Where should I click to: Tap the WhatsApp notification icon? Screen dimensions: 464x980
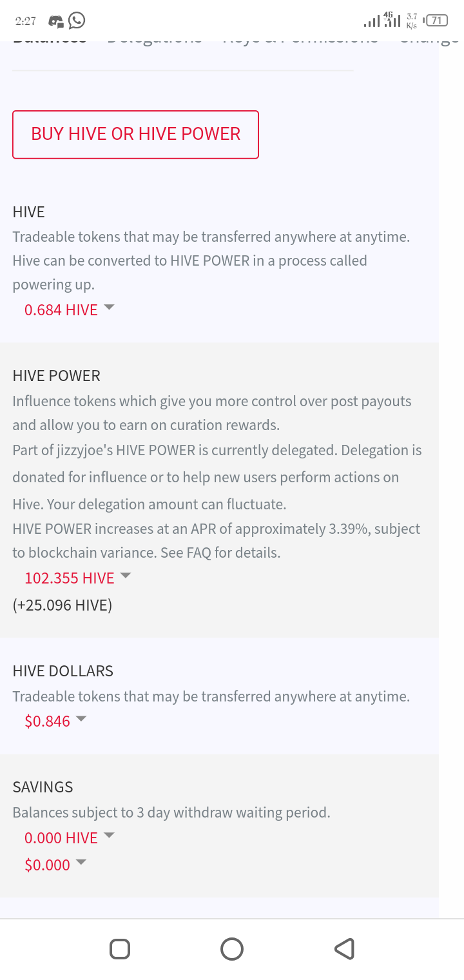click(77, 21)
